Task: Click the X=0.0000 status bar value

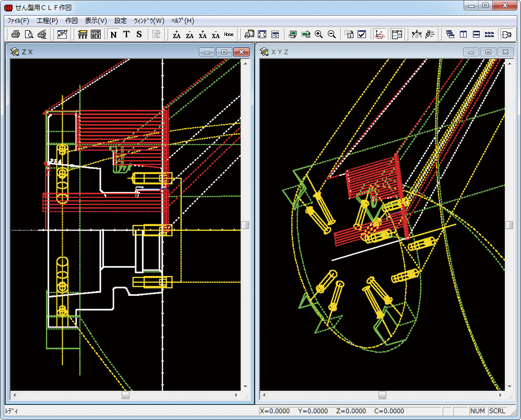Action: coord(275,411)
